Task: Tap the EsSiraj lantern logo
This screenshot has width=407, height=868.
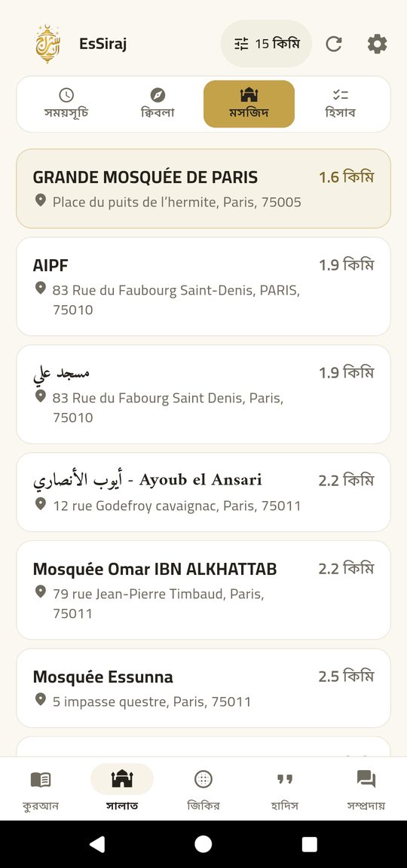Action: [x=47, y=44]
